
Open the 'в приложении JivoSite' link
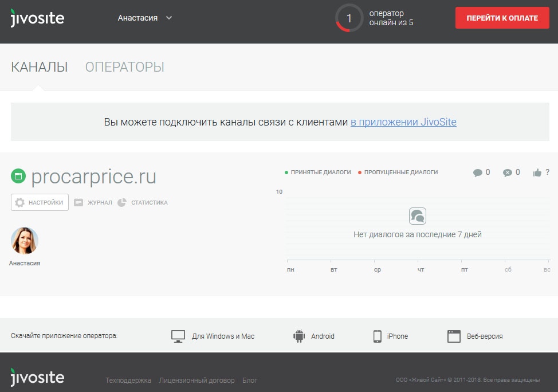(403, 121)
